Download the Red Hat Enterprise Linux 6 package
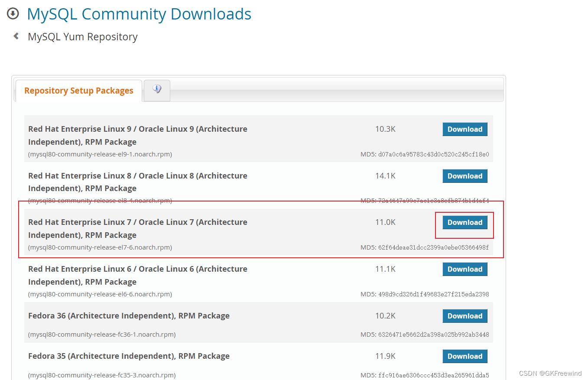588x380 pixels. point(465,269)
